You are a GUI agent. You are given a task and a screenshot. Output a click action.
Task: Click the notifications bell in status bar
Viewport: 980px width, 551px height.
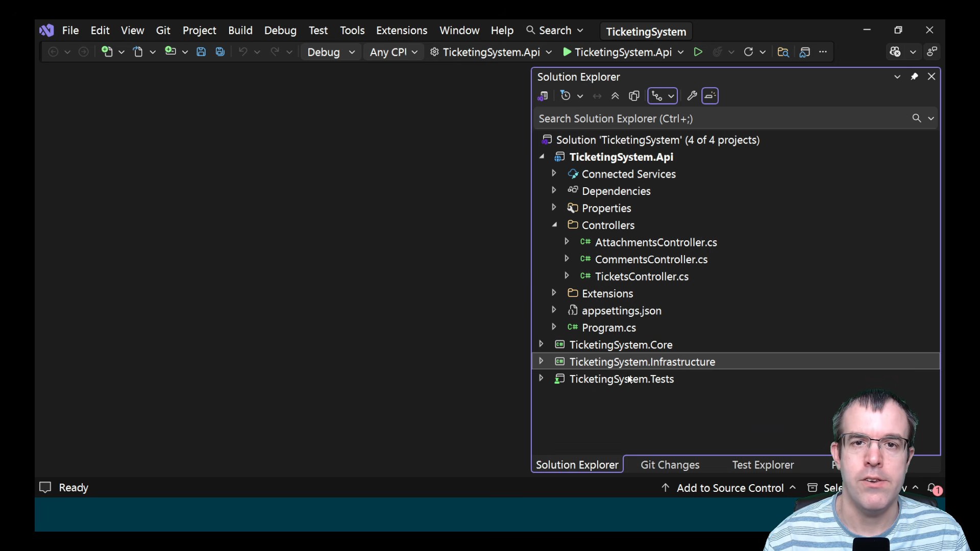[x=932, y=488]
